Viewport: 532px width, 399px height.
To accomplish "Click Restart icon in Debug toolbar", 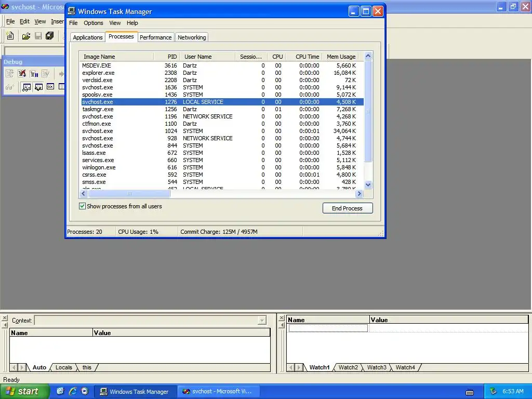I will [10, 73].
